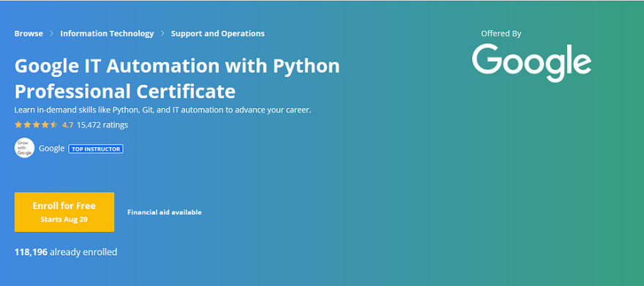Click the Top Instructor badge

(x=96, y=149)
